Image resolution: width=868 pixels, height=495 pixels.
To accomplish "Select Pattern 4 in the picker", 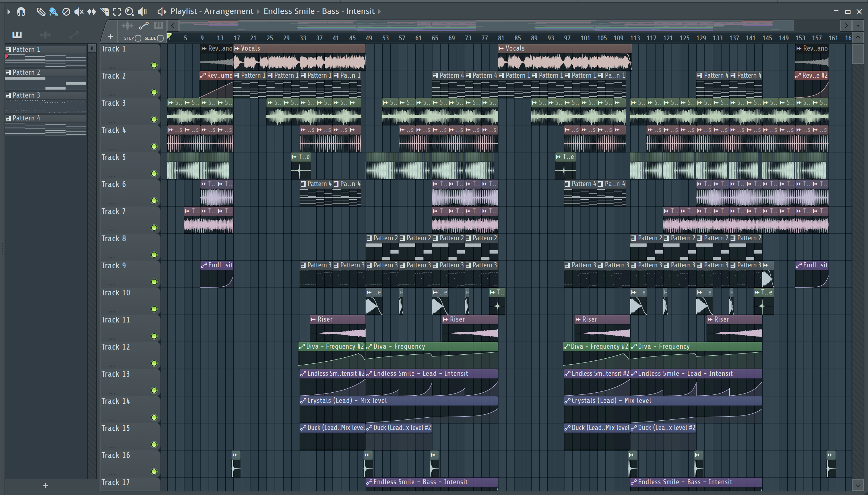I will point(45,125).
